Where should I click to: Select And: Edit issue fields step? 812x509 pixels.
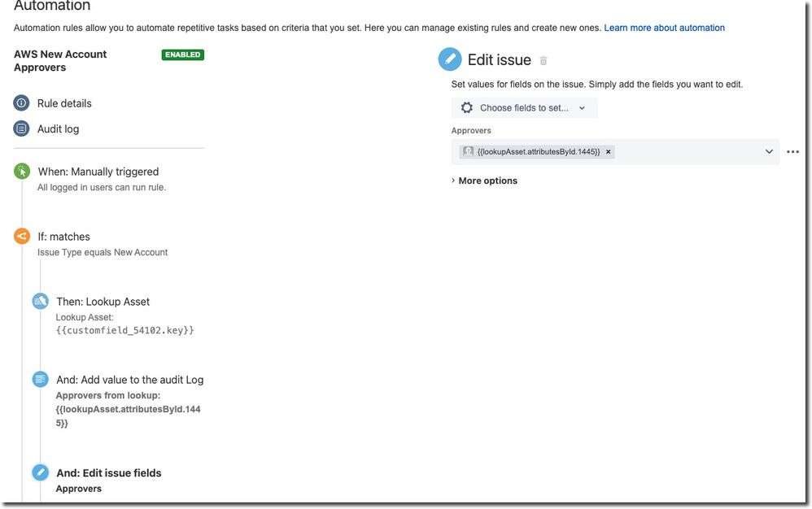[x=109, y=472]
